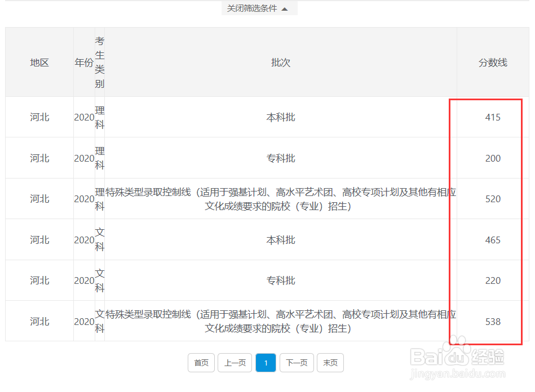535x392 pixels.
Task: Go to 下一页 next page
Action: pos(297,363)
